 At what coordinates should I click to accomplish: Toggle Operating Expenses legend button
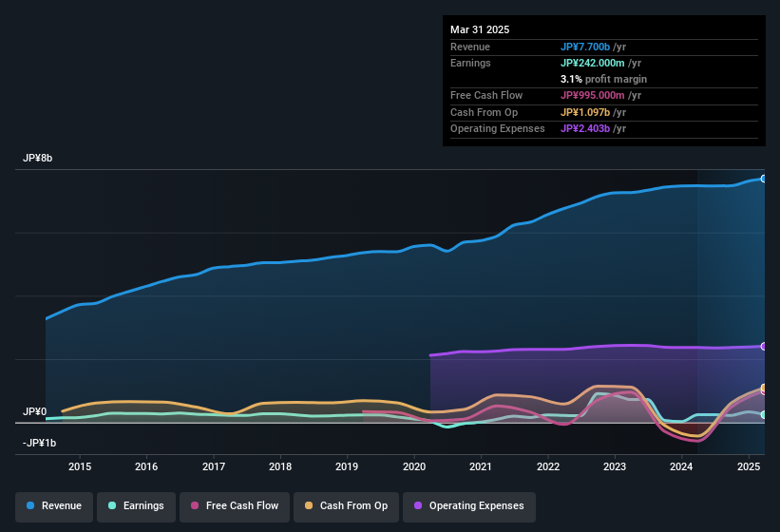pos(469,506)
